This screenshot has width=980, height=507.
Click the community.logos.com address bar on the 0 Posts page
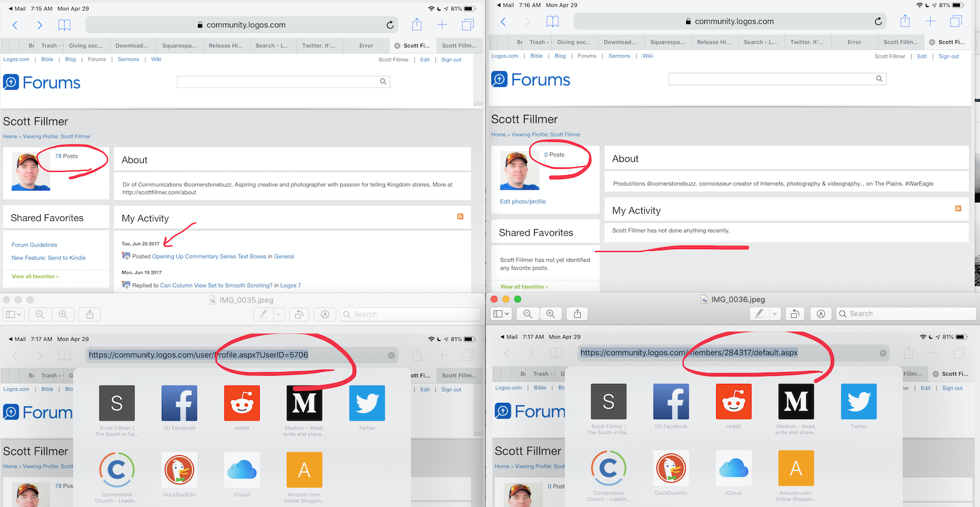730,21
